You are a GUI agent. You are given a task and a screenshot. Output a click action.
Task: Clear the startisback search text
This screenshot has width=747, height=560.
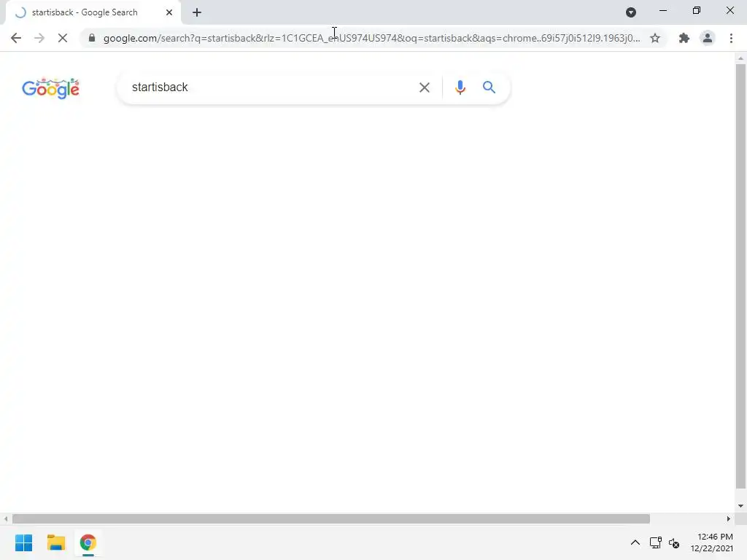pyautogui.click(x=424, y=87)
